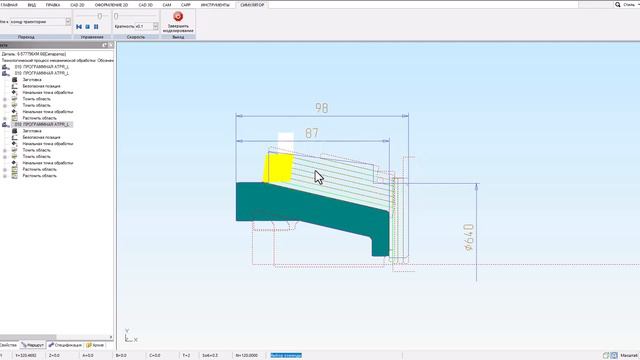Click the highlighted blue prompt text in status bar

point(286,356)
